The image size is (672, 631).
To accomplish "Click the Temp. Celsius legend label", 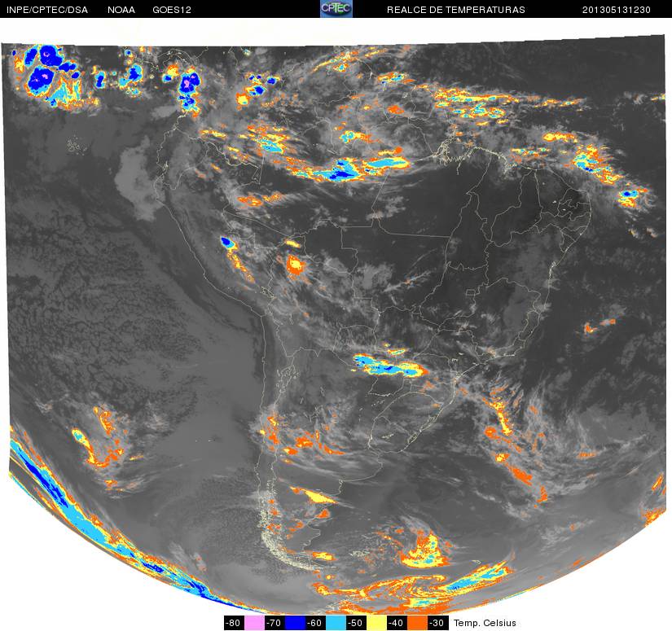I will 485,623.
